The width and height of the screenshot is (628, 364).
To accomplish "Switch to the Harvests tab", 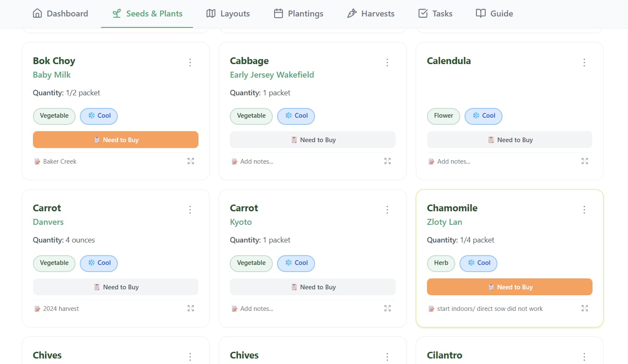I will pos(371,13).
